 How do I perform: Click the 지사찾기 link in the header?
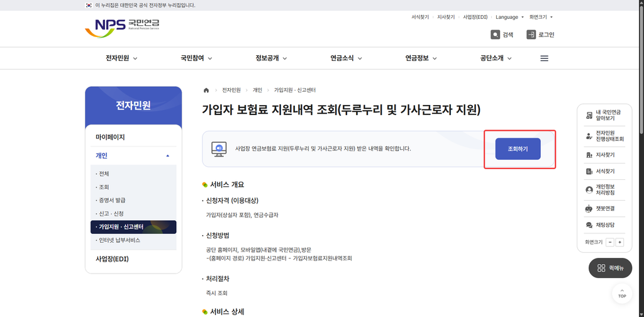(x=446, y=17)
